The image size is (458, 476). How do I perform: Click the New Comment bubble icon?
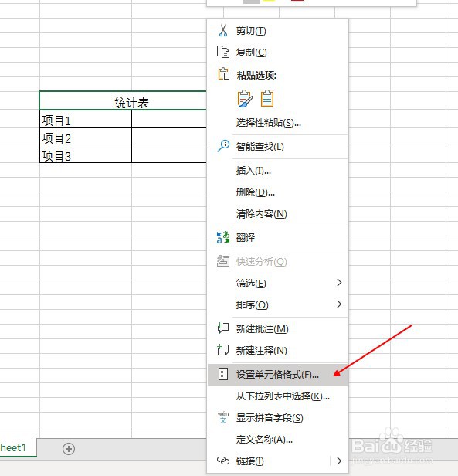[x=223, y=328]
